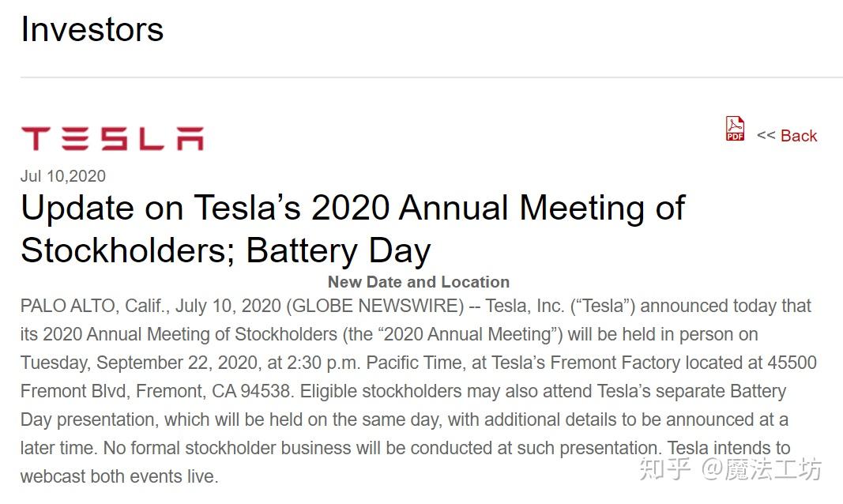The image size is (843, 504).
Task: Click the "Tuesday, September 22, 2020" meeting date
Action: pos(137,363)
